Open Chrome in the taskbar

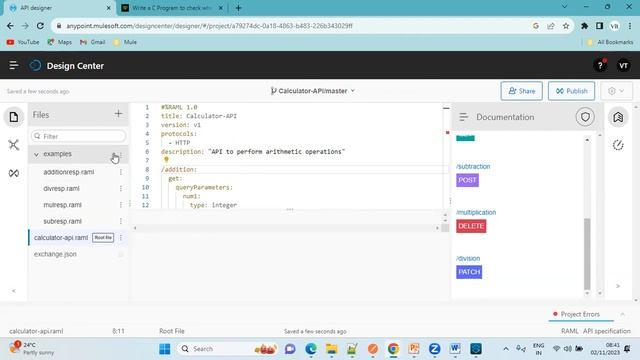pyautogui.click(x=393, y=349)
